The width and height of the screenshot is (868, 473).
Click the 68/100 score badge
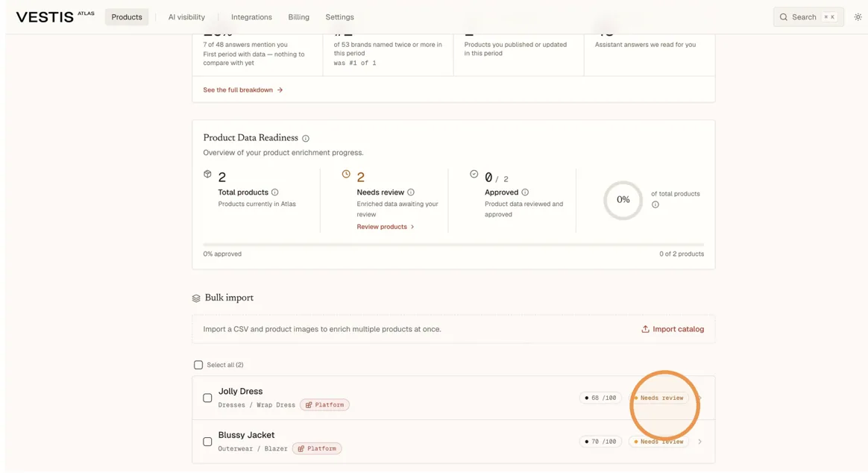point(600,398)
